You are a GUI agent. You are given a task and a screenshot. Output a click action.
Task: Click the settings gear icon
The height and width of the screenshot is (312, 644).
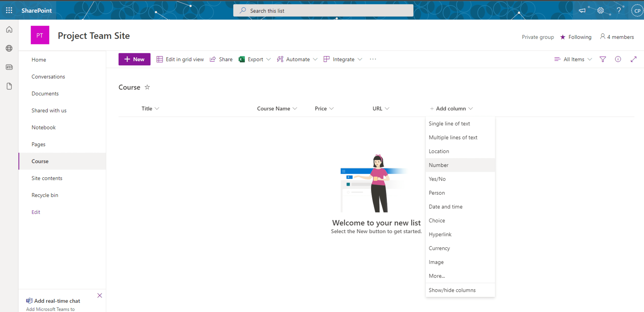(600, 11)
